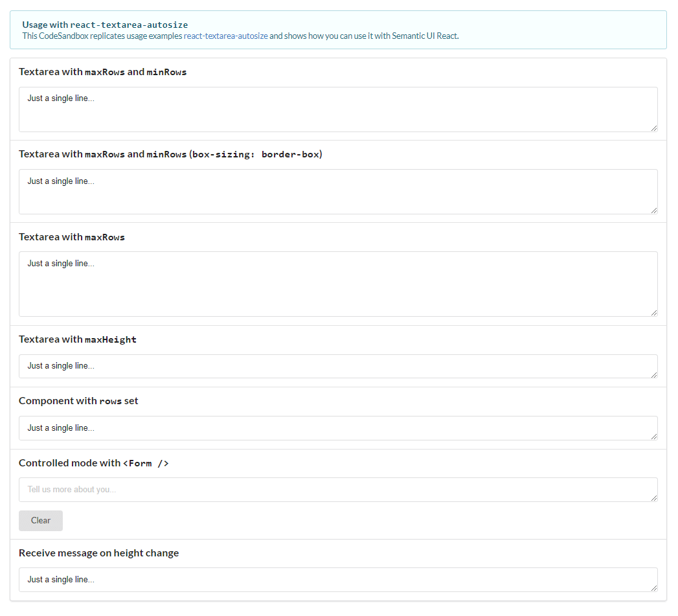Click the heading 'Textarea with maxRows and minRows'

click(x=102, y=72)
